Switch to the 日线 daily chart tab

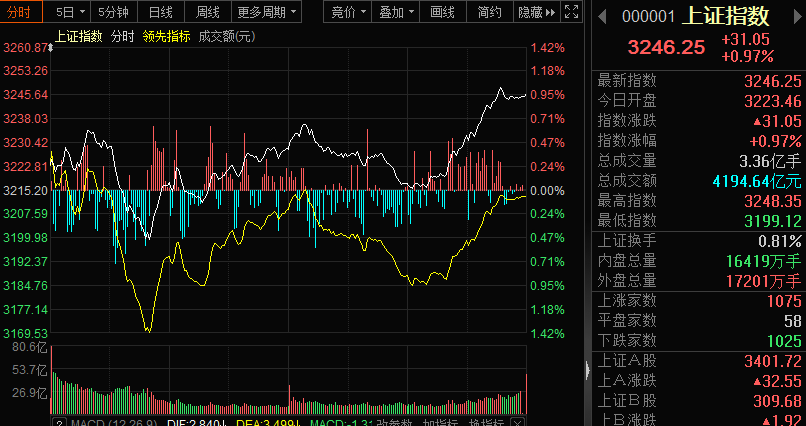[x=160, y=12]
